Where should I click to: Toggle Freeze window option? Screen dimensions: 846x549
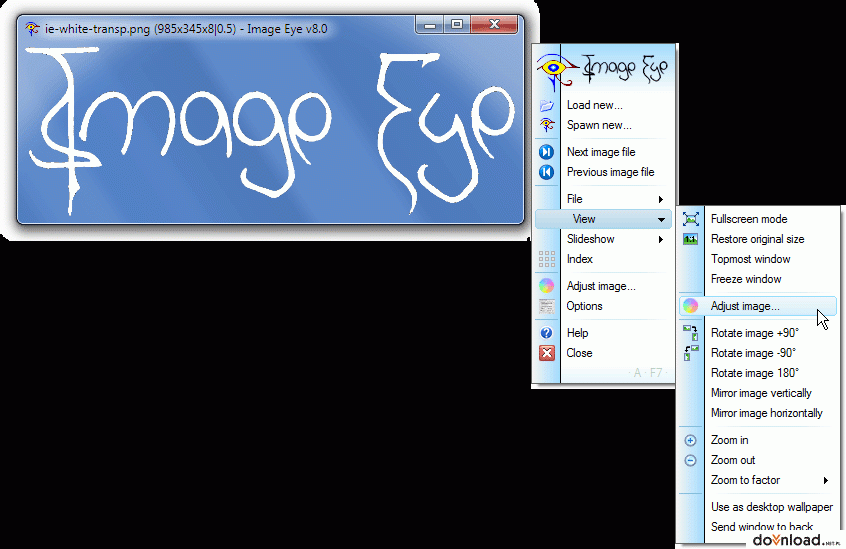pos(758,279)
